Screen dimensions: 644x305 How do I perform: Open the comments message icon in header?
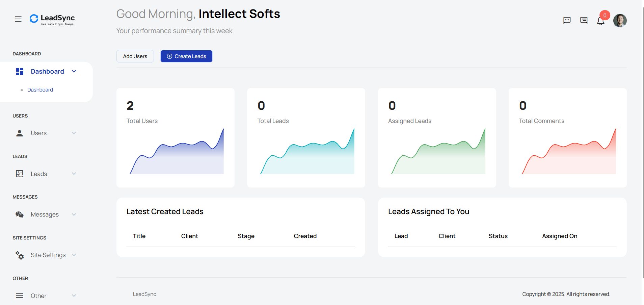click(x=584, y=20)
